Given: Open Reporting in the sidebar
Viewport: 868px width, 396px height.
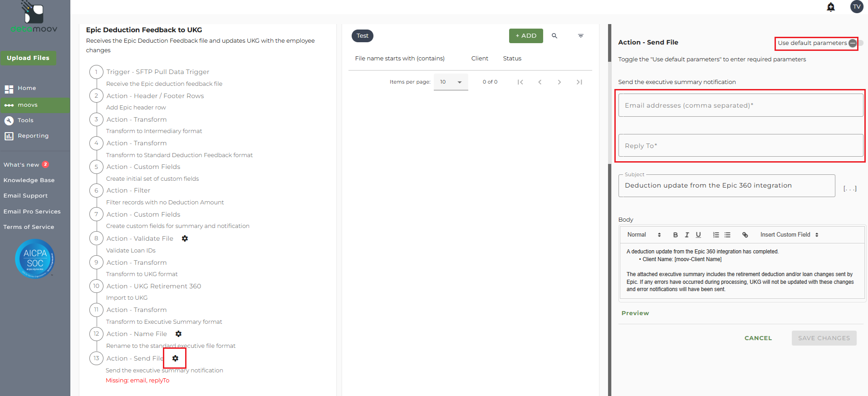Looking at the screenshot, I should click(33, 136).
